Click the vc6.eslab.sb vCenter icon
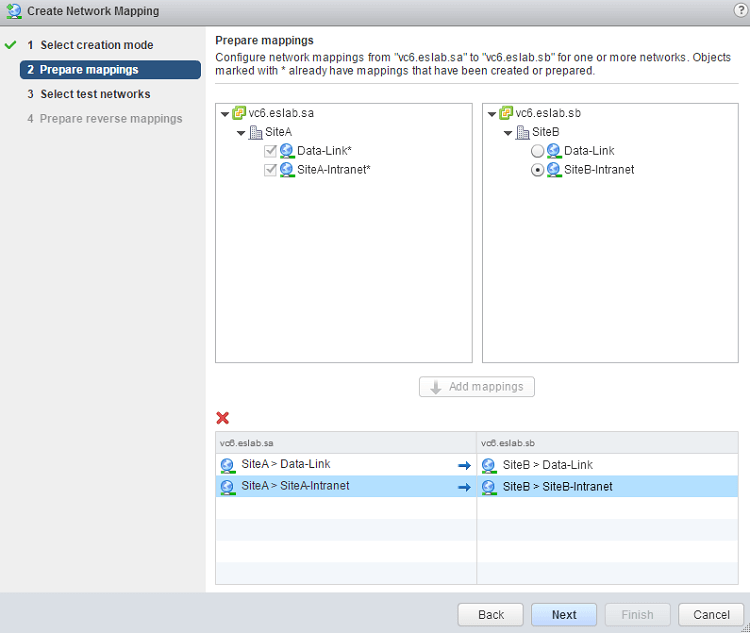750x633 pixels. tap(506, 113)
